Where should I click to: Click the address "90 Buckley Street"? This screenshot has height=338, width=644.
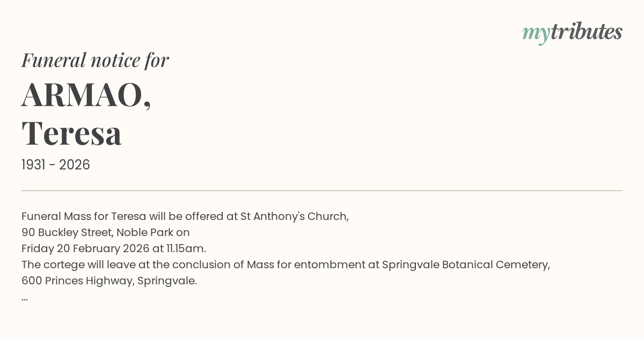(67, 232)
